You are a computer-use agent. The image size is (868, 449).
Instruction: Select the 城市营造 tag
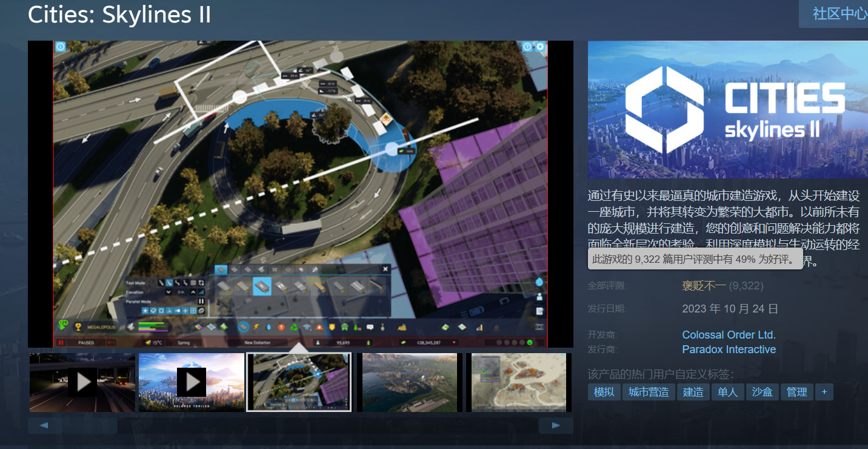pos(648,392)
